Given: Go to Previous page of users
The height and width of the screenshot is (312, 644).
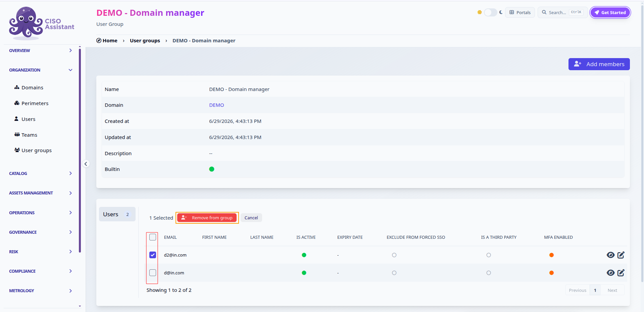Looking at the screenshot, I should 578,290.
